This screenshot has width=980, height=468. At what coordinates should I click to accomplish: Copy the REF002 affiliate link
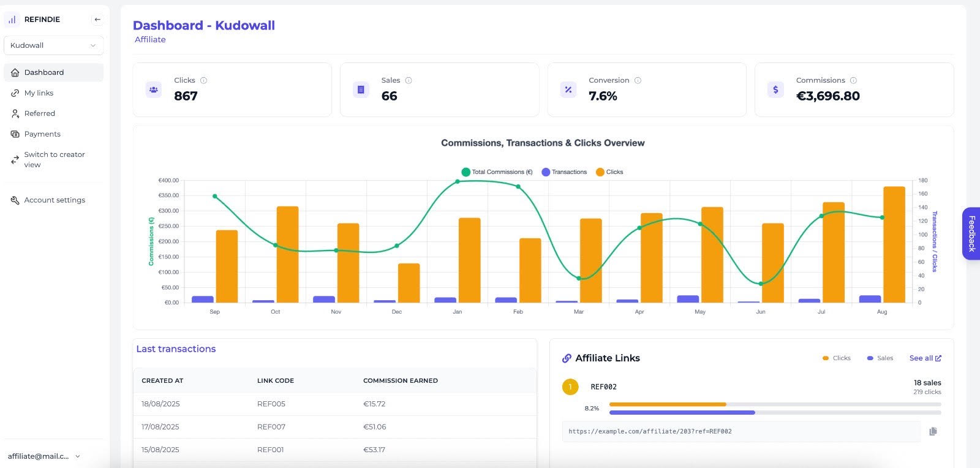pyautogui.click(x=933, y=431)
